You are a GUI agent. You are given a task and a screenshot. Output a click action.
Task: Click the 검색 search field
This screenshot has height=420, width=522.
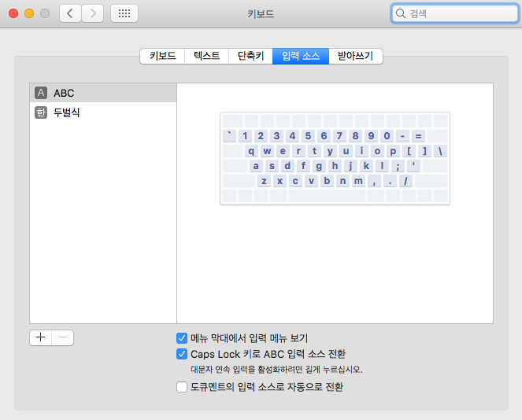(x=455, y=13)
